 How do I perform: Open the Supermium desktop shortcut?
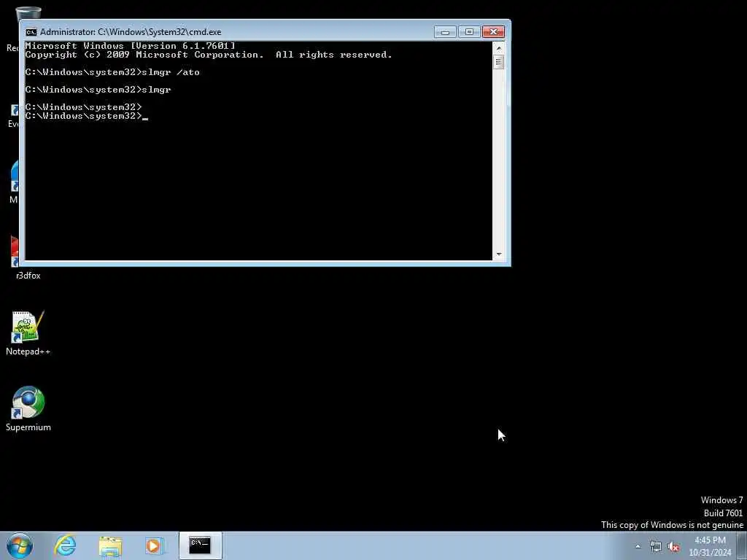click(28, 409)
